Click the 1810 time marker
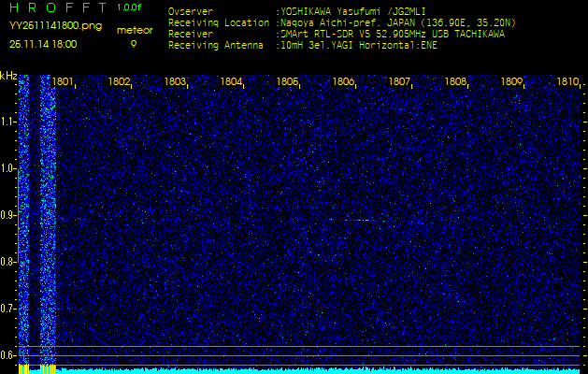The image size is (588, 374). (x=567, y=81)
